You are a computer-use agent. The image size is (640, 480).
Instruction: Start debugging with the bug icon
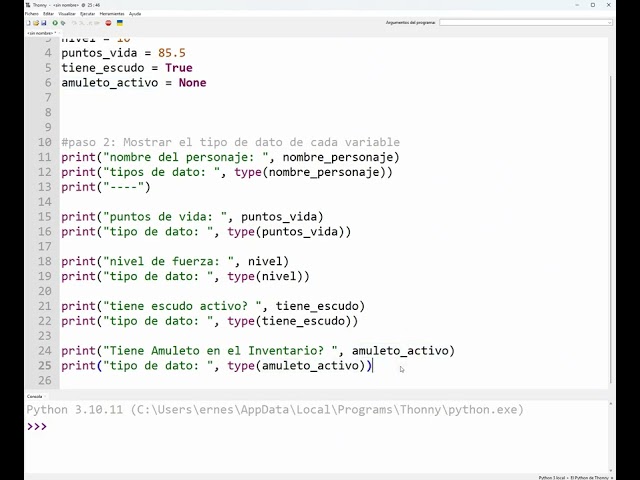(63, 23)
